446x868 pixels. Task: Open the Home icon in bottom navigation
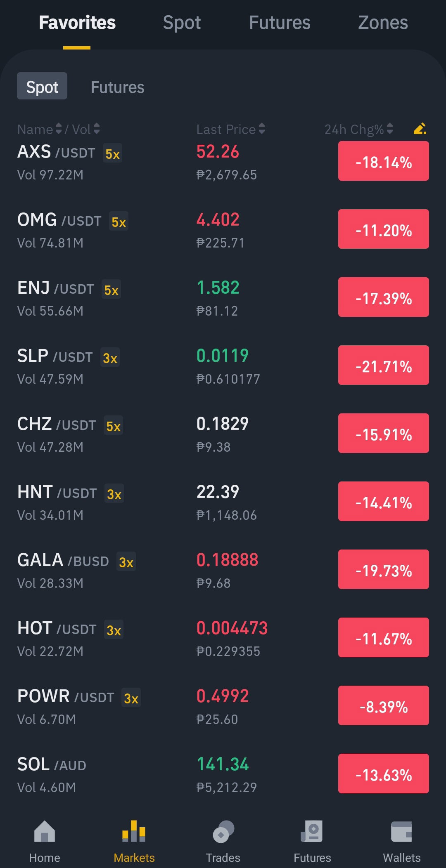45,831
